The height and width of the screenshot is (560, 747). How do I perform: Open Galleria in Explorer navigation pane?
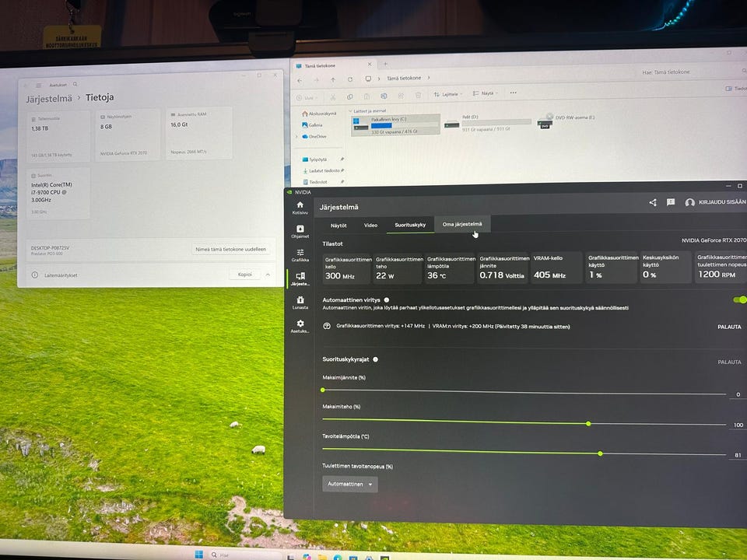[312, 125]
